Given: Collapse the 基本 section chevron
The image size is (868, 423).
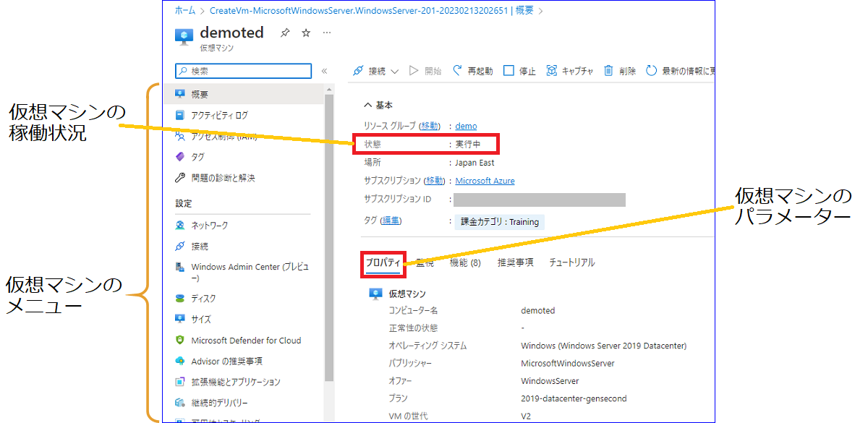Looking at the screenshot, I should click(368, 105).
